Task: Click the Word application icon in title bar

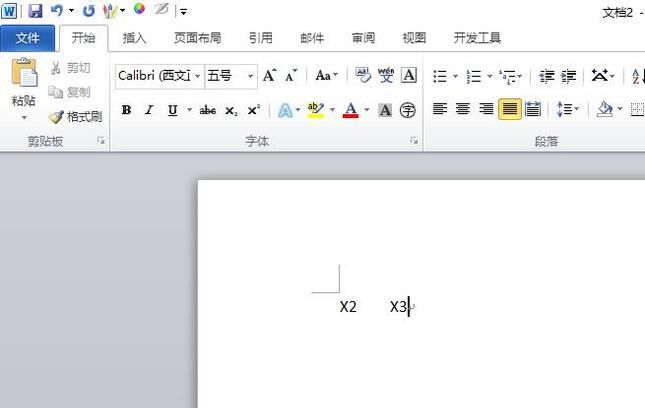Action: coord(9,11)
